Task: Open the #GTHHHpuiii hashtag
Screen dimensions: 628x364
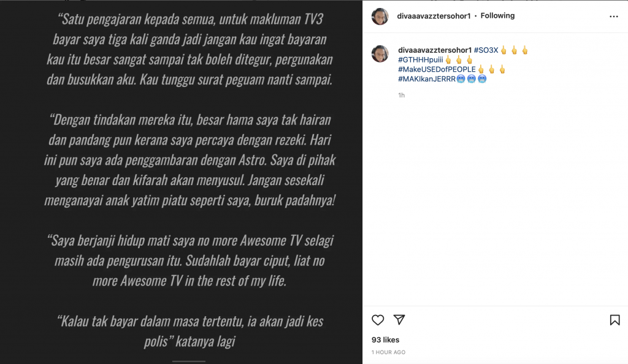Action: (421, 59)
